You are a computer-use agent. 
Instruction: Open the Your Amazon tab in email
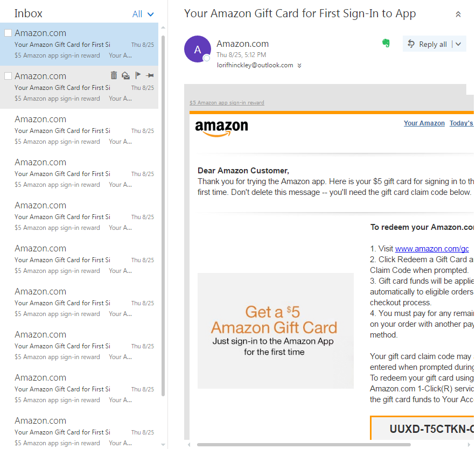(424, 123)
